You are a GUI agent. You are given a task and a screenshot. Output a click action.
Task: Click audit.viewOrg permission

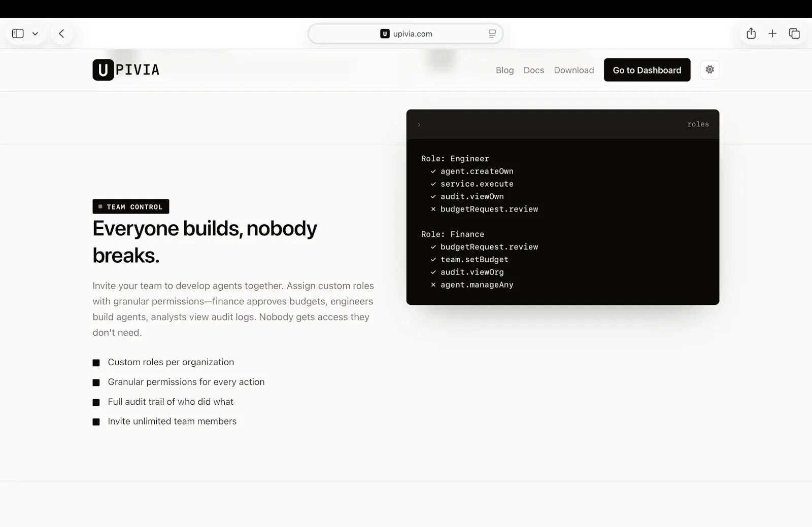[472, 272]
